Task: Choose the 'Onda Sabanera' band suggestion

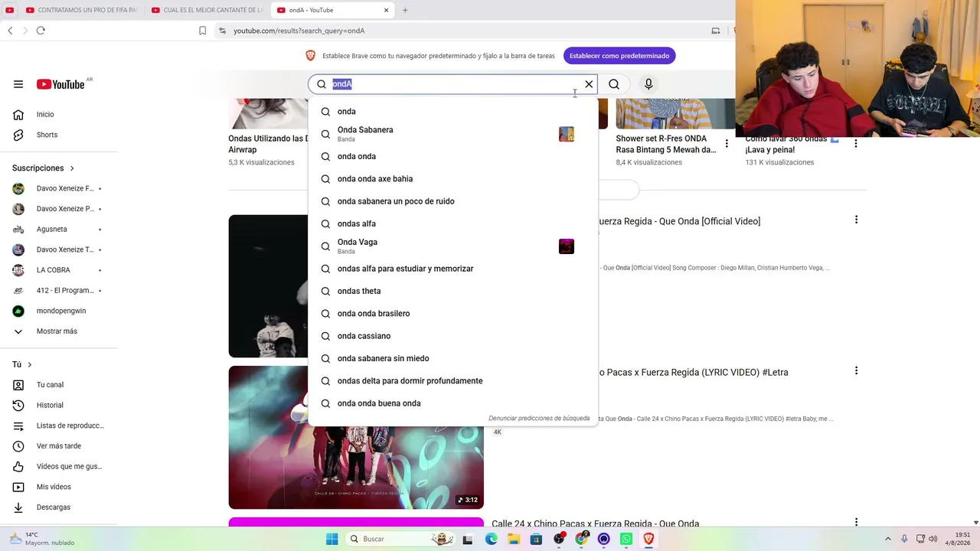Action: point(452,134)
